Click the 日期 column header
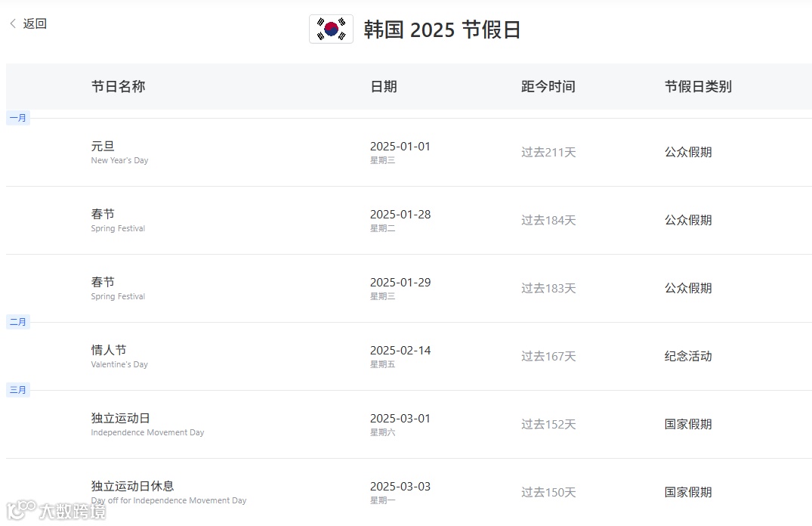812x526 pixels. tap(384, 87)
